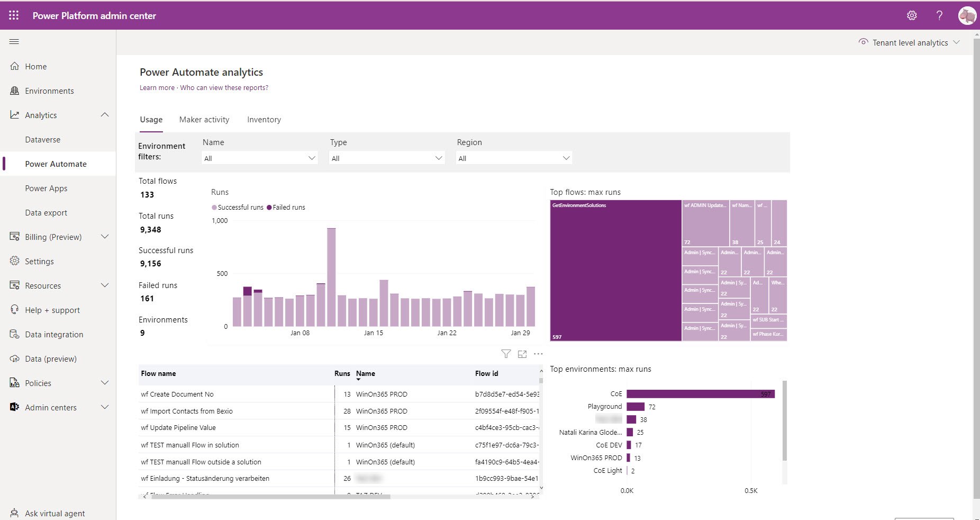Click the page vertical scrollbar
980x520 pixels.
(x=976, y=268)
